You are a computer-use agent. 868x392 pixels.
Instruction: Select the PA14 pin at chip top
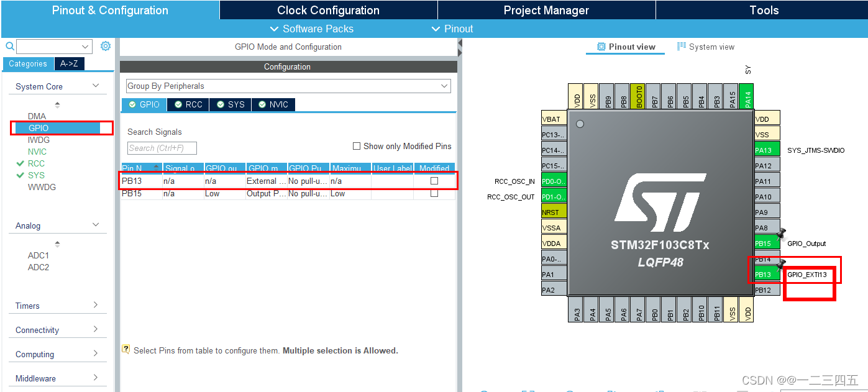tap(747, 96)
